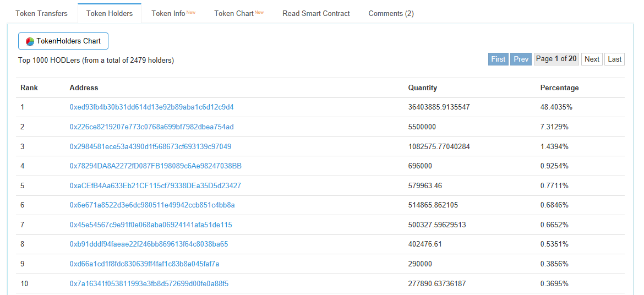The image size is (644, 295).
Task: Open rank 1 address 0xed93fb4b30b3
Action: point(151,107)
